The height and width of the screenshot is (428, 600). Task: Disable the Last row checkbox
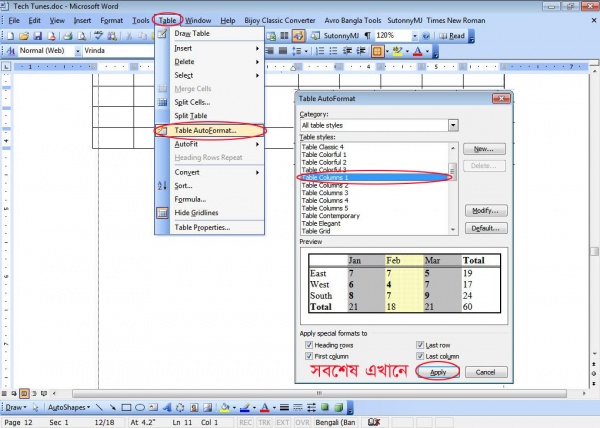pos(421,345)
